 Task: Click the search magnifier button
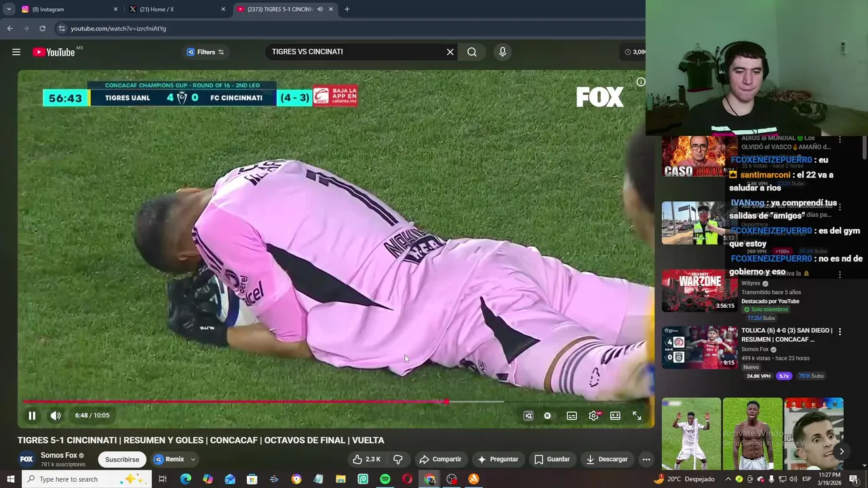472,52
